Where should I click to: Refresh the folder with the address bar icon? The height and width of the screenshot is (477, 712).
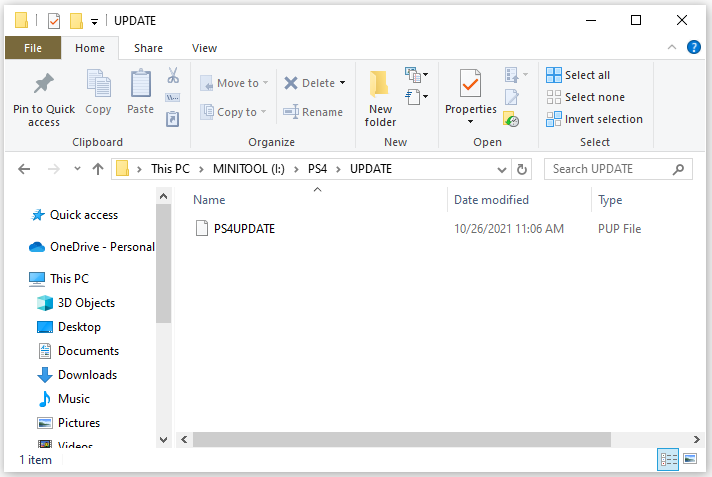point(521,169)
